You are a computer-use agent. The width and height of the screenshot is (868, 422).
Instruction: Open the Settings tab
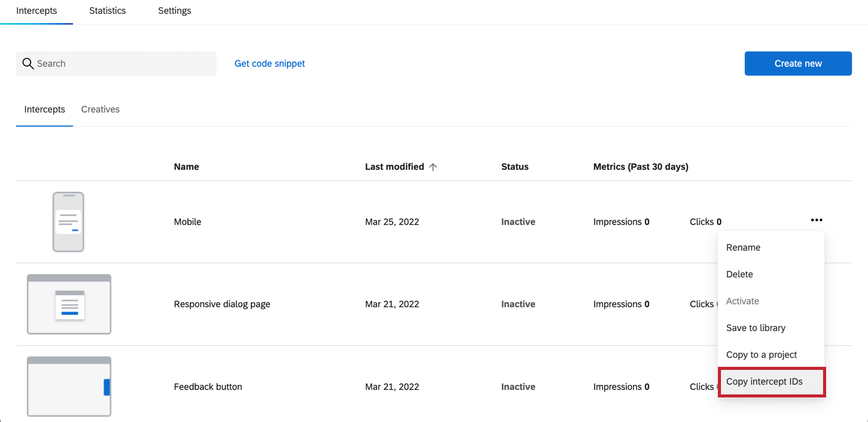174,10
